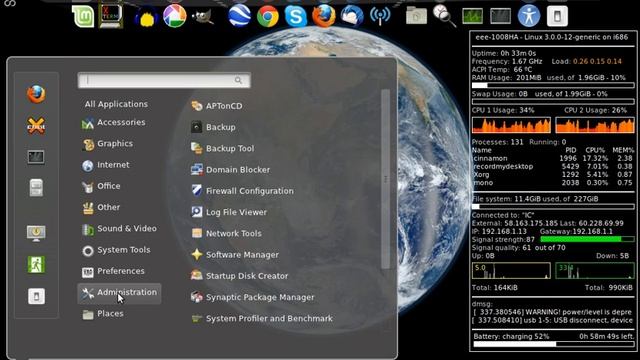Click lock screen icon in menu sidebar
Screen dimensions: 640x360
click(36, 233)
